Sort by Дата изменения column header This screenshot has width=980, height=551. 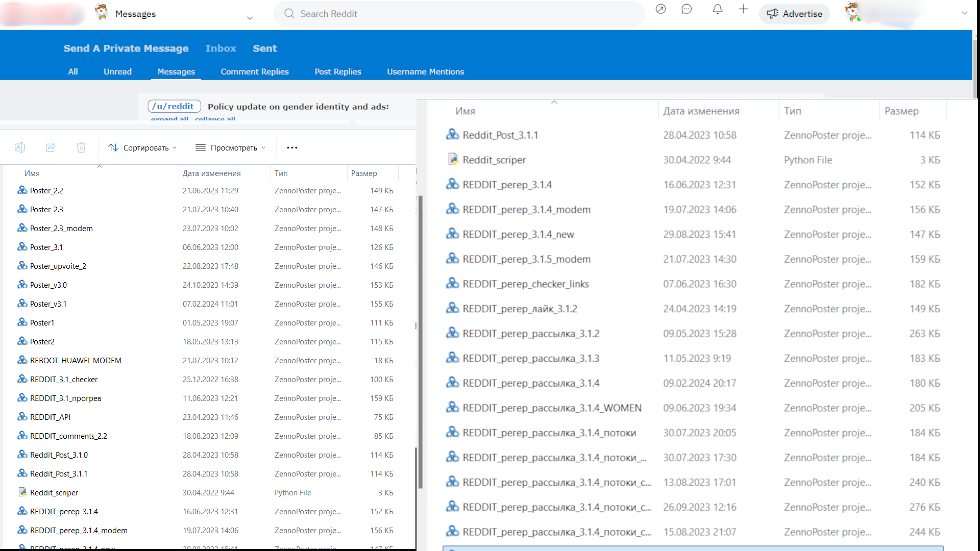[211, 173]
